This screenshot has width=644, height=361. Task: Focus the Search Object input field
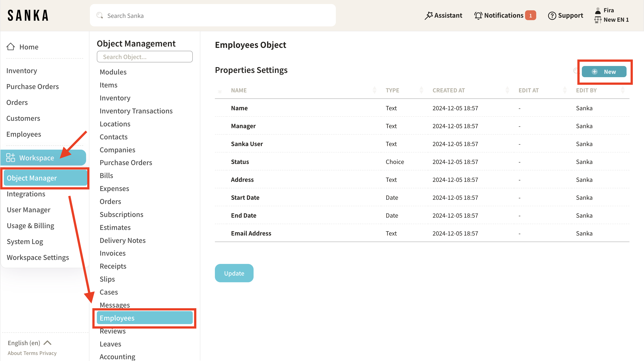(144, 57)
